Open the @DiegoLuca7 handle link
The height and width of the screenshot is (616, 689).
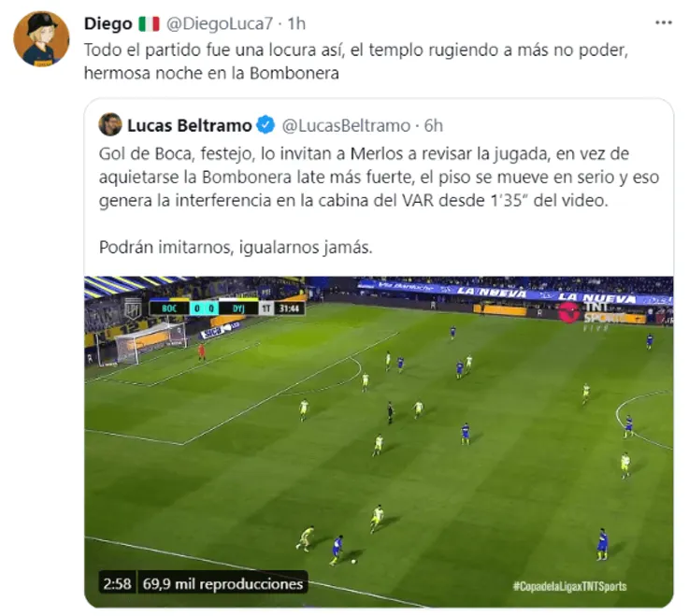point(220,23)
